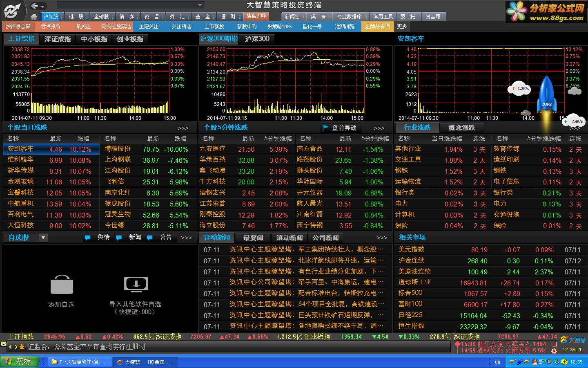588x368 pixels.
Task: Click the back arrow navigation button
Action: [35, 6]
